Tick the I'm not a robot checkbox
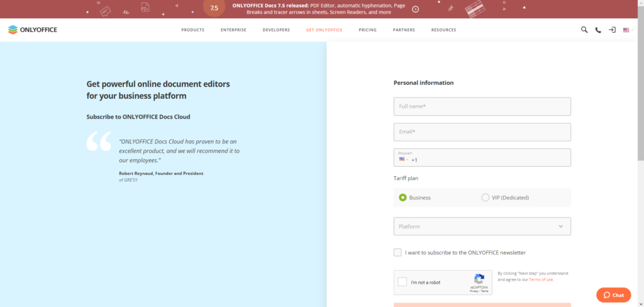The width and height of the screenshot is (644, 307). (x=402, y=282)
